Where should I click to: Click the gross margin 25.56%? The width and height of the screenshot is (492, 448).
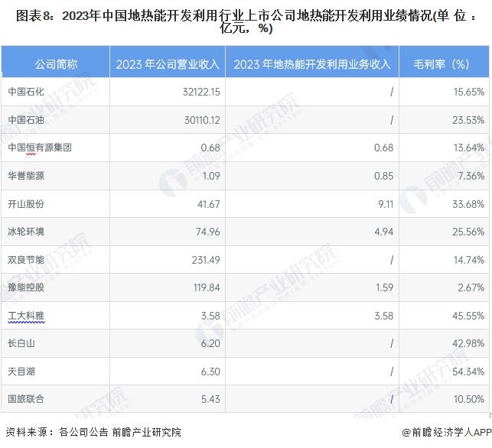[x=468, y=232]
